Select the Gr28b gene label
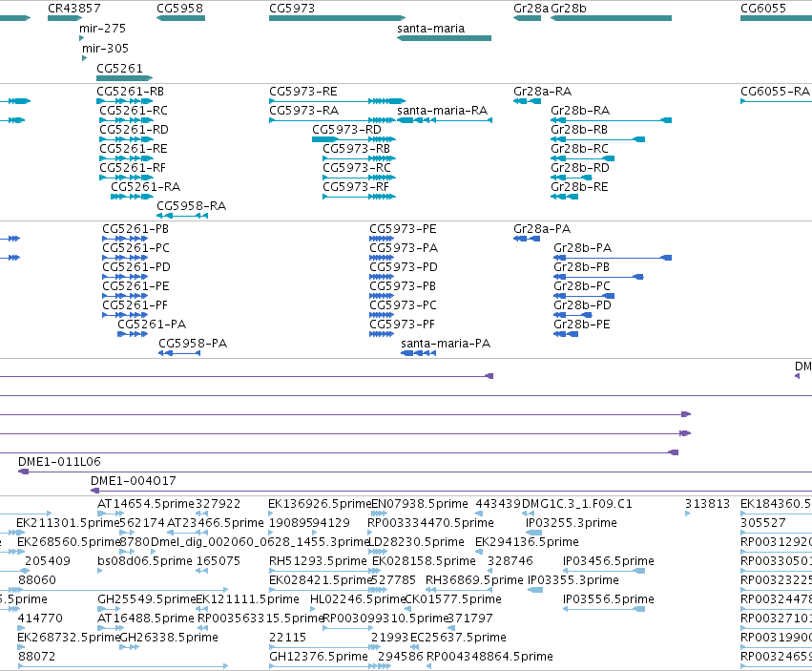812x671 pixels. [569, 9]
